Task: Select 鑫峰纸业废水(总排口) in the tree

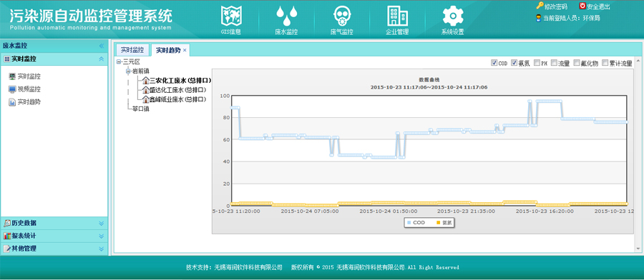Action: [178, 99]
